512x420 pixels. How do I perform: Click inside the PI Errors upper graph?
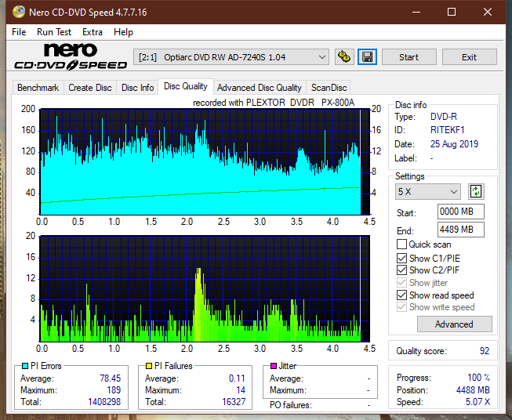pos(205,162)
